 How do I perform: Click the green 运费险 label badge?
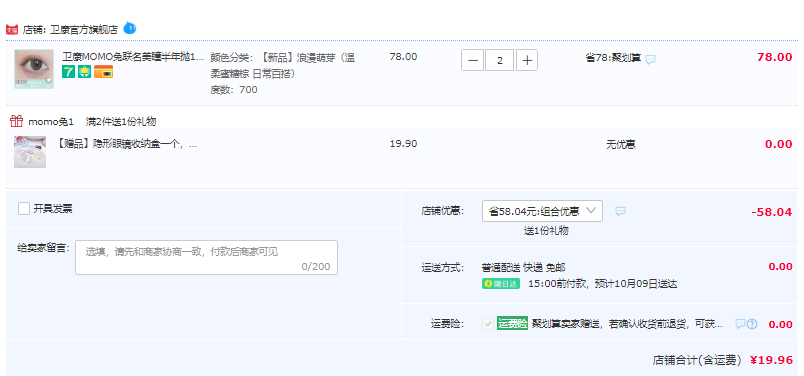(512, 324)
